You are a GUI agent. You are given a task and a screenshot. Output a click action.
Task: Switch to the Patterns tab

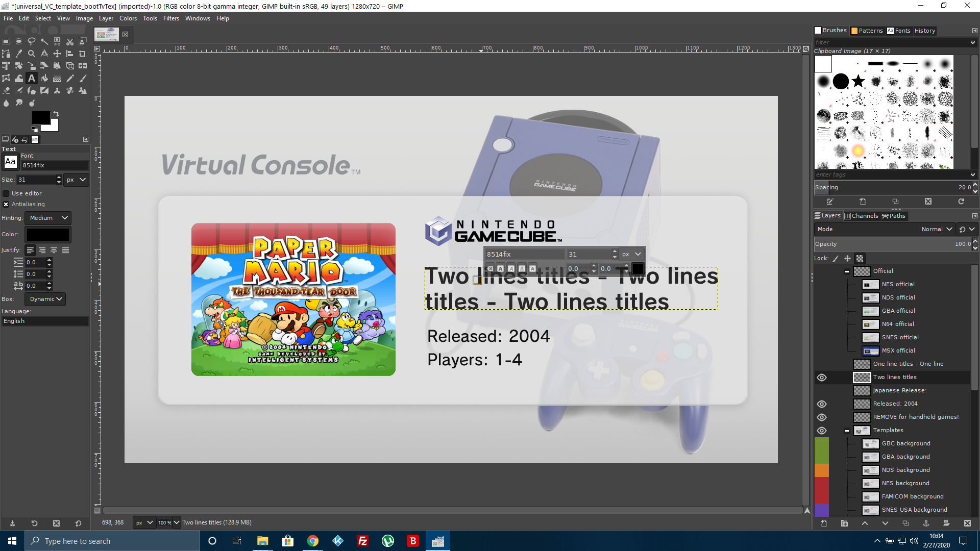pyautogui.click(x=867, y=31)
